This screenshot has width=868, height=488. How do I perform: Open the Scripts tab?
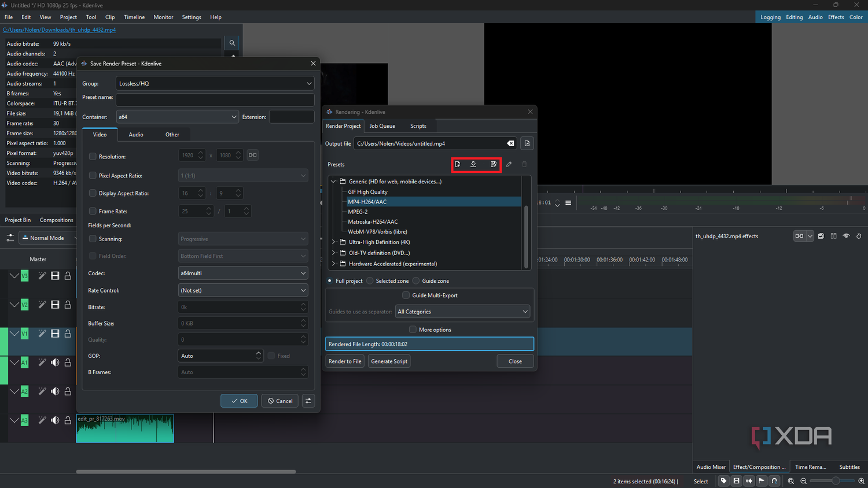point(418,126)
